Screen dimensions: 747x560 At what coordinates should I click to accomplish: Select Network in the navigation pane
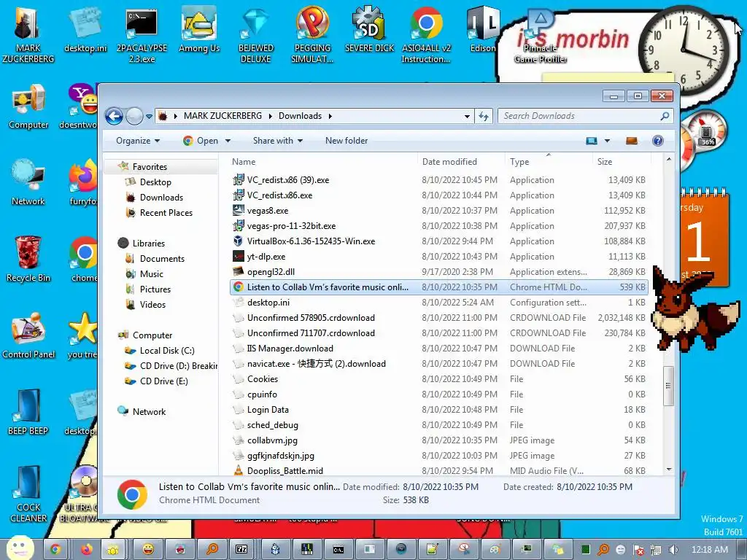(149, 411)
